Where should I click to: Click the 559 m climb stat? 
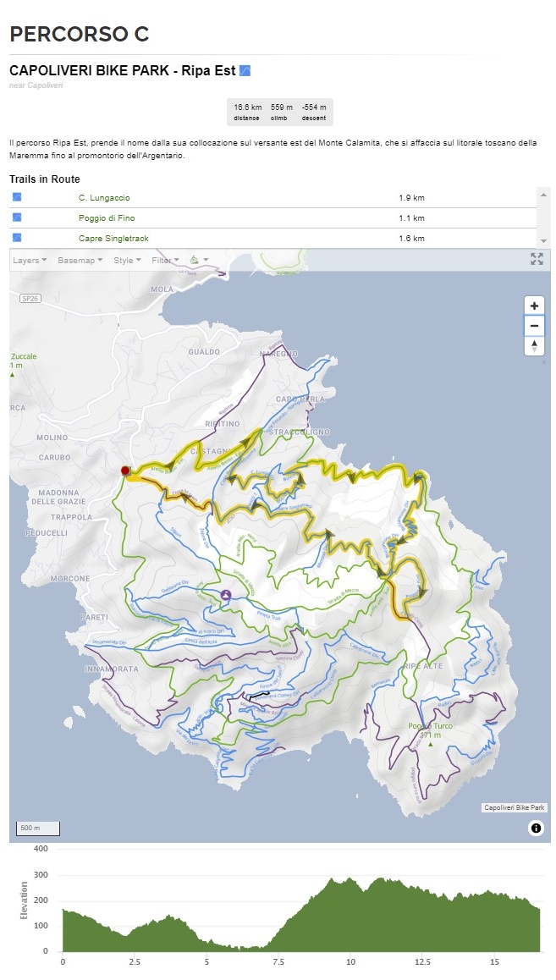tap(281, 112)
